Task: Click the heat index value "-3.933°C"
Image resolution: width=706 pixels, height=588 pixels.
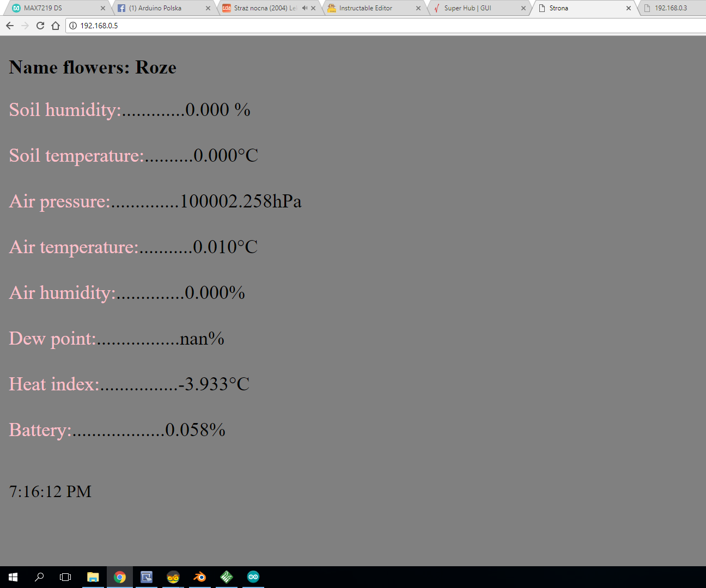Action: click(x=214, y=384)
